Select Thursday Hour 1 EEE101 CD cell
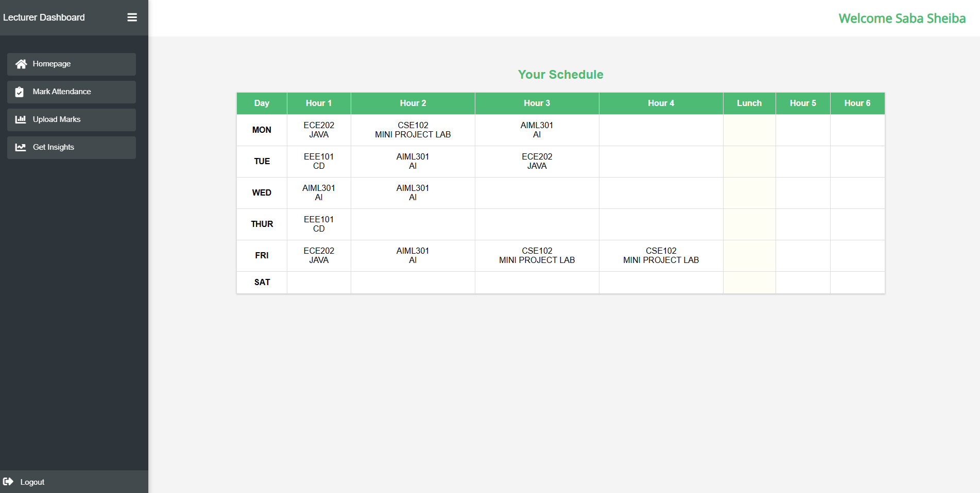The width and height of the screenshot is (980, 493). point(319,224)
